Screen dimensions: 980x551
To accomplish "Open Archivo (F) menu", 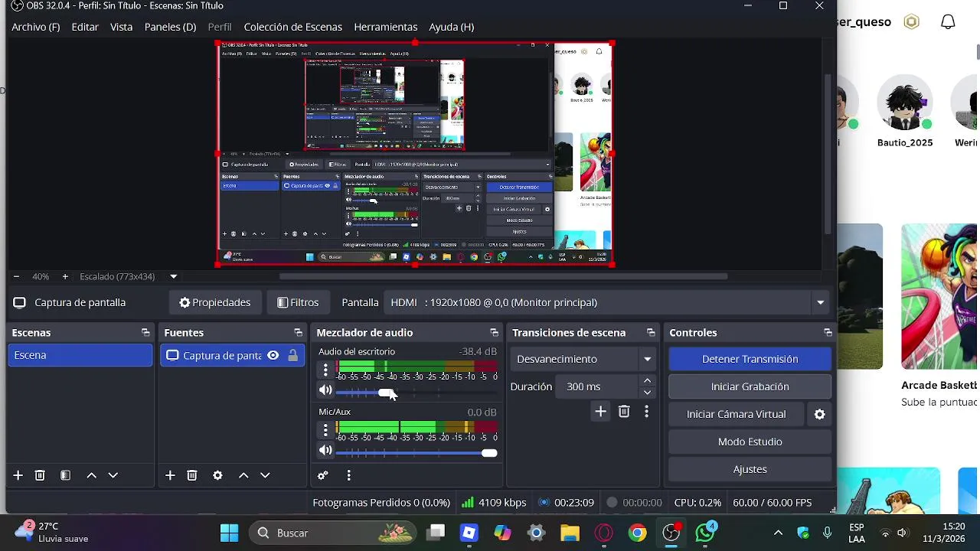I will [35, 27].
